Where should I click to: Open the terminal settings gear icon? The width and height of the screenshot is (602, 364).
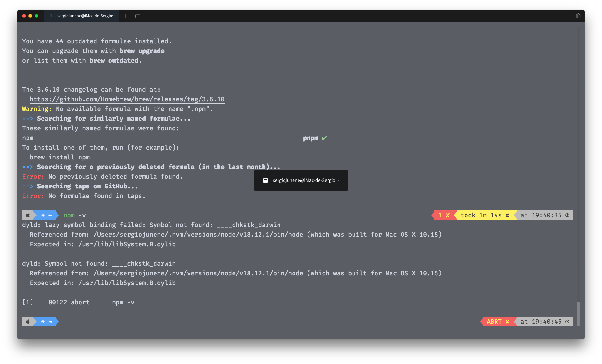(x=578, y=16)
